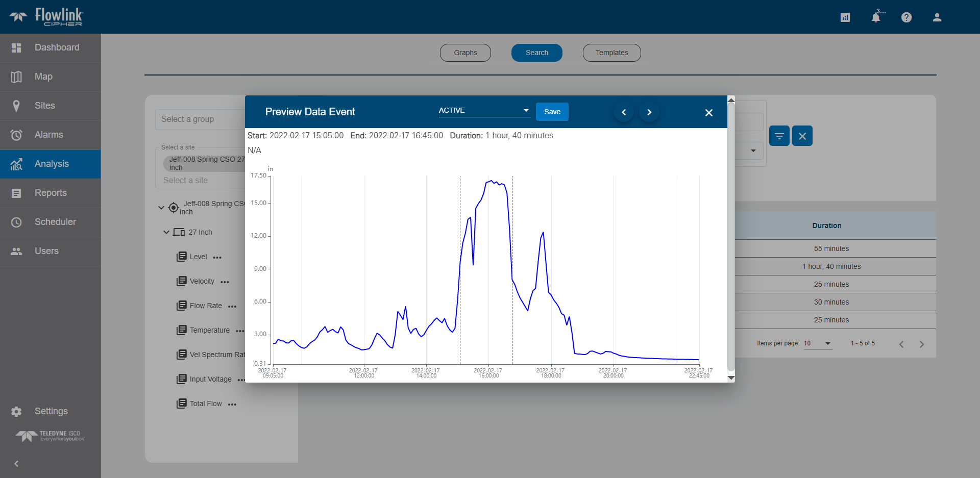The image size is (980, 478).
Task: Go to next data event arrow
Action: pyautogui.click(x=649, y=112)
